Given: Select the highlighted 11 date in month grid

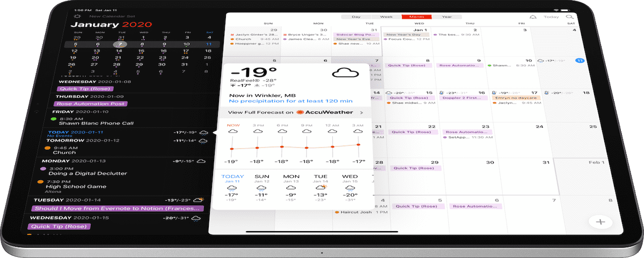Looking at the screenshot, I should [580, 61].
